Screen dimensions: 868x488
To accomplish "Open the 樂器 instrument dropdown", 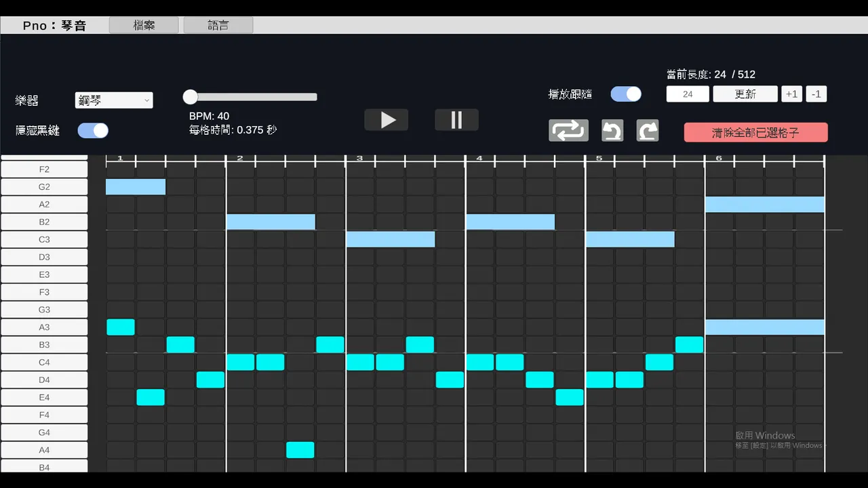I will tap(114, 100).
